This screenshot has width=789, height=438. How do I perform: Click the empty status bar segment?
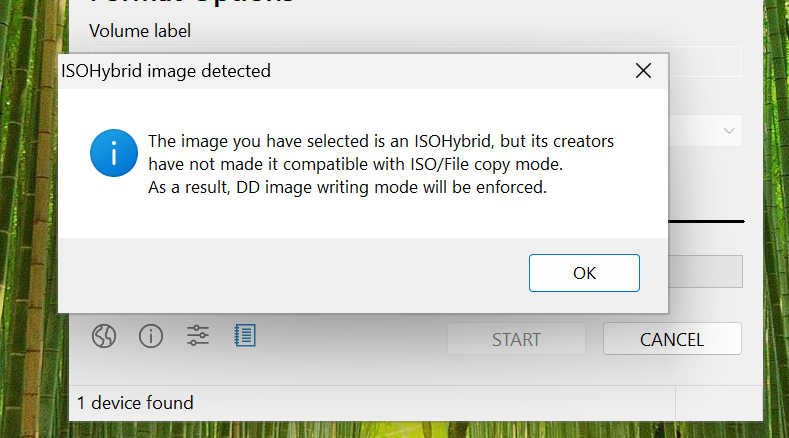pos(719,403)
